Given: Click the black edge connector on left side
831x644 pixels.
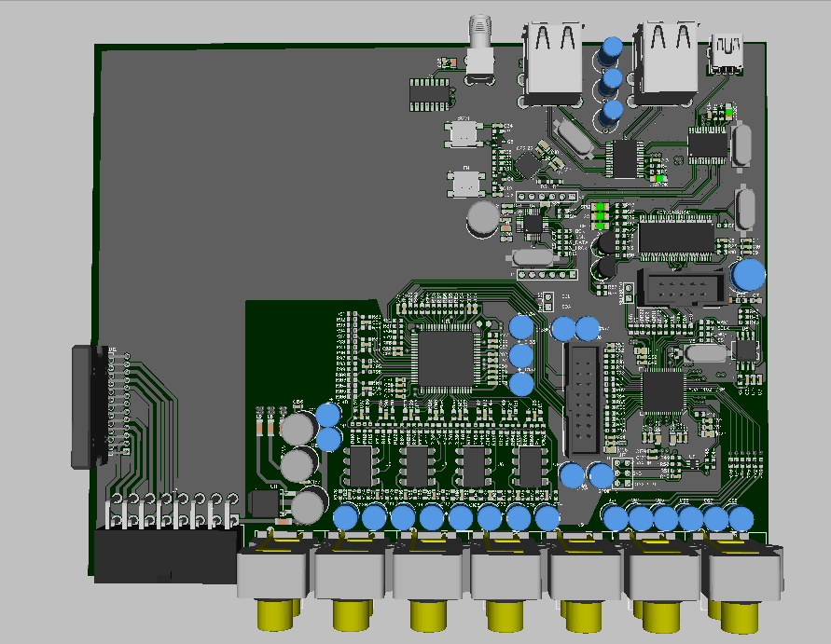Looking at the screenshot, I should pyautogui.click(x=90, y=405).
